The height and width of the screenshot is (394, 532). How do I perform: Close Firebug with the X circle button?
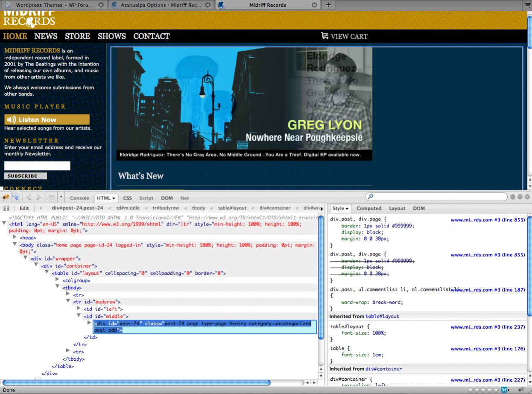526,197
